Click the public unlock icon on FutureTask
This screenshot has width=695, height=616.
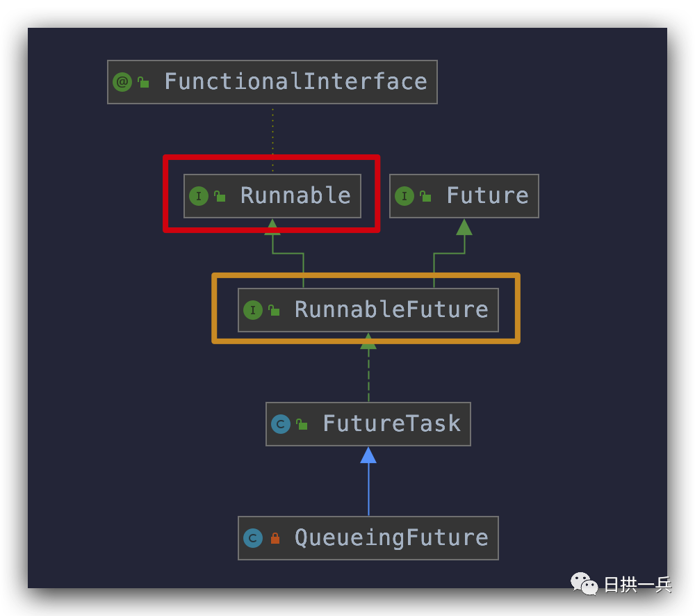[x=302, y=424]
